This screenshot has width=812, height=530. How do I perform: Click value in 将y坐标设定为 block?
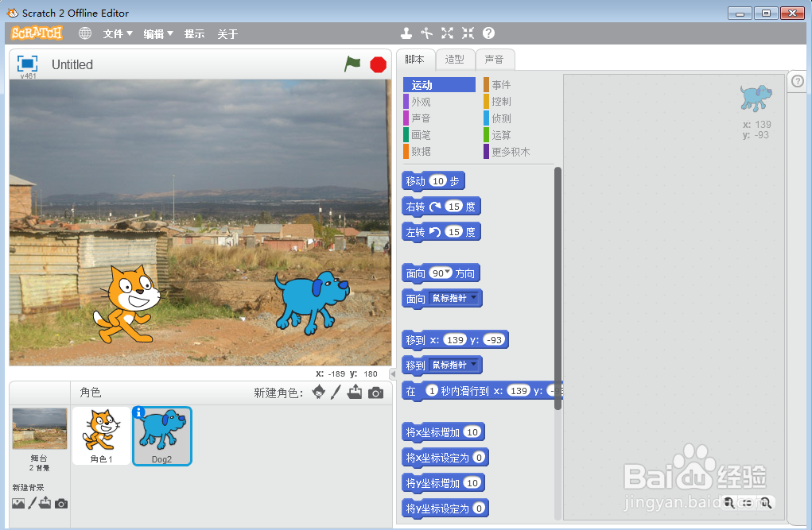[x=479, y=508]
